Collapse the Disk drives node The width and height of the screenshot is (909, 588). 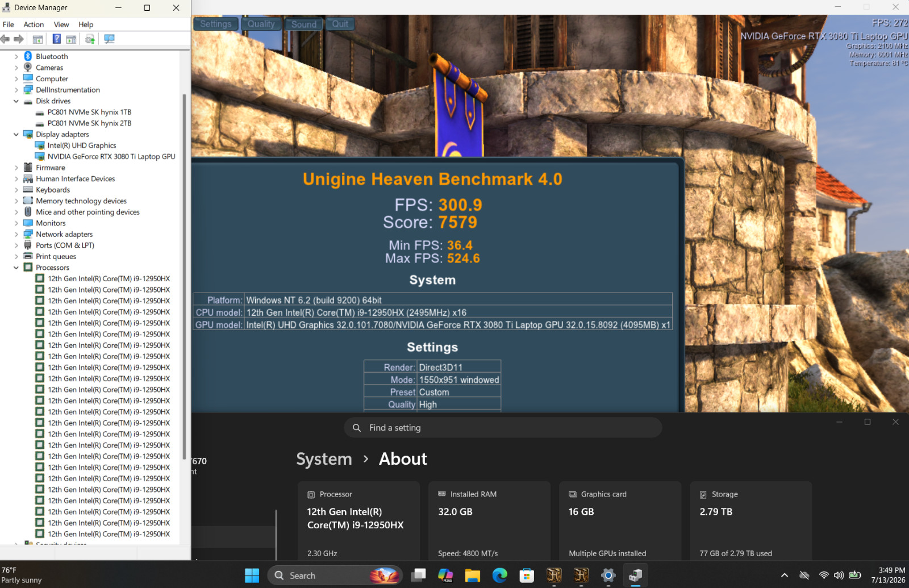[16, 101]
